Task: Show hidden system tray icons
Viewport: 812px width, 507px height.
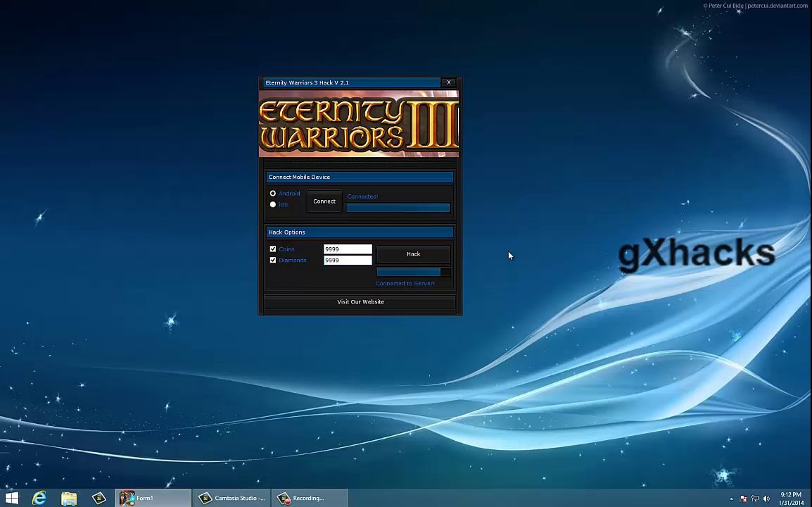Action: click(731, 499)
